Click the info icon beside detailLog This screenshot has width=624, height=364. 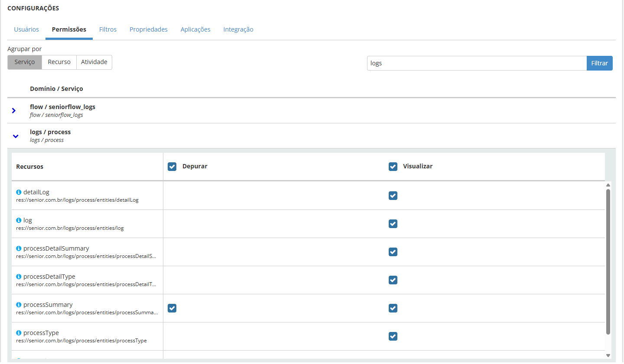click(x=19, y=192)
